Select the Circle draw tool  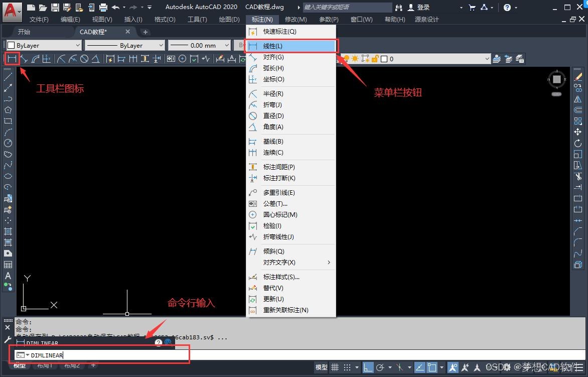[8, 143]
